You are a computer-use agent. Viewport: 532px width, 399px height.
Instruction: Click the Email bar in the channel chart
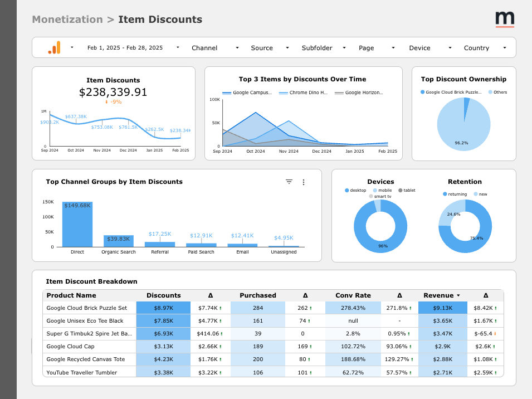[x=242, y=245]
